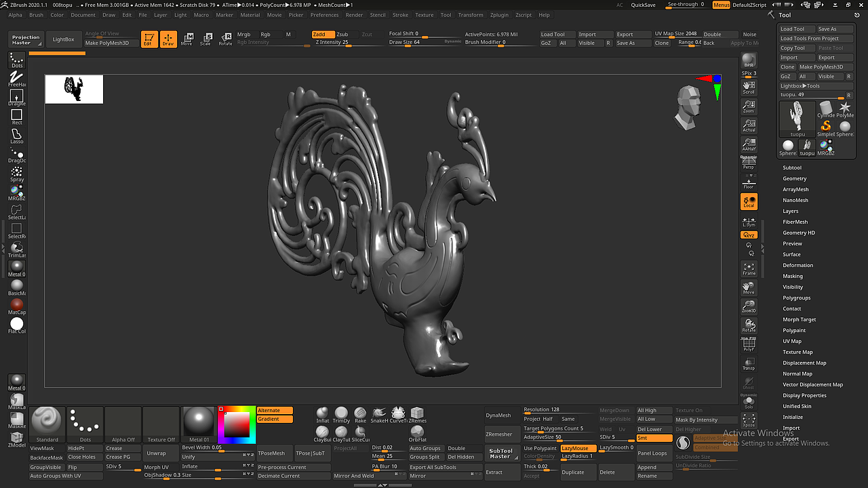Expand the Displacement Map section
The image size is (868, 488).
(x=805, y=363)
